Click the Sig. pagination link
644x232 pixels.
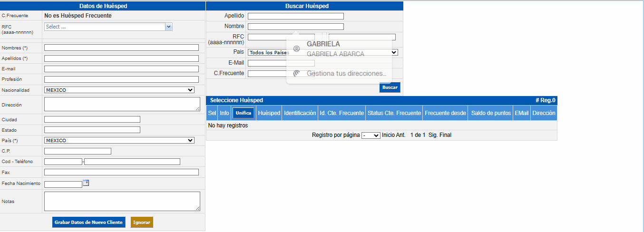pos(432,135)
